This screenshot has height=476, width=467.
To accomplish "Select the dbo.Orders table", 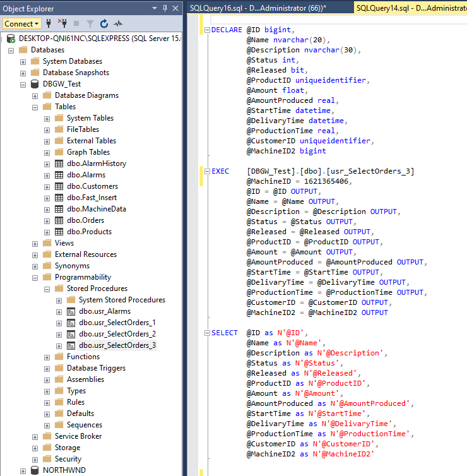I will [x=85, y=220].
